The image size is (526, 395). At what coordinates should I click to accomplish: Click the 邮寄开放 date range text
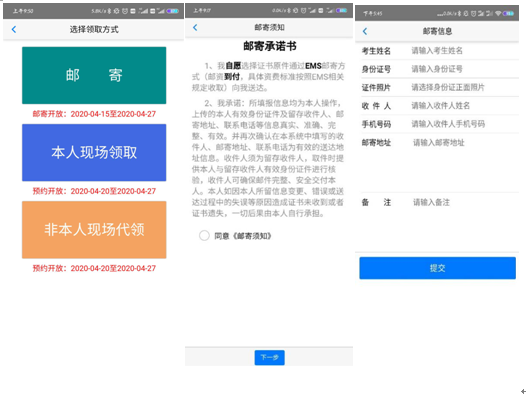[x=94, y=114]
